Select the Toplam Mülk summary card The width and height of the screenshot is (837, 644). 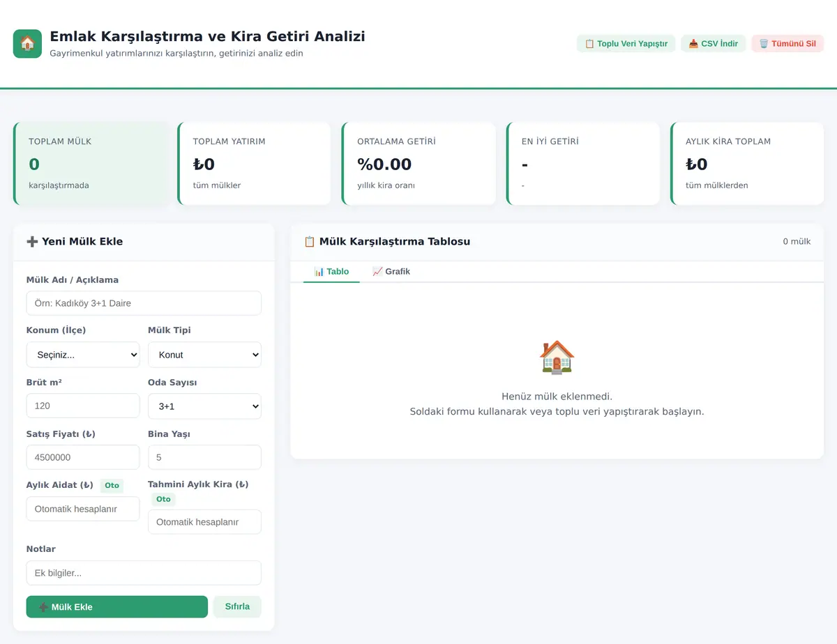tap(91, 164)
